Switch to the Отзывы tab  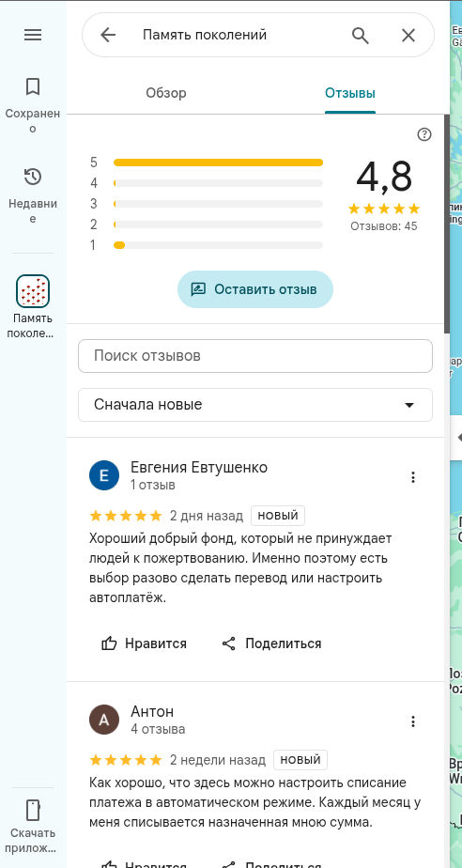350,93
